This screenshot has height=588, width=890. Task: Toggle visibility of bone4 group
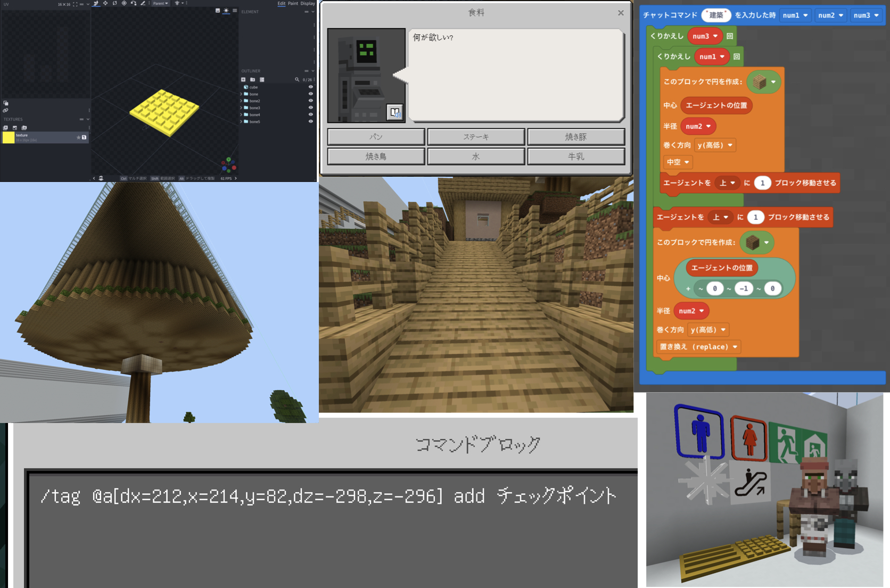(311, 114)
